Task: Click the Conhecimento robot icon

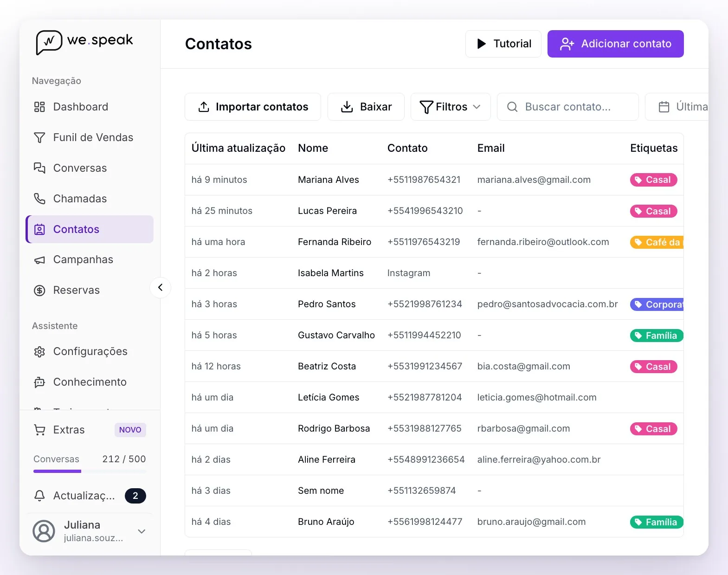Action: 40,382
